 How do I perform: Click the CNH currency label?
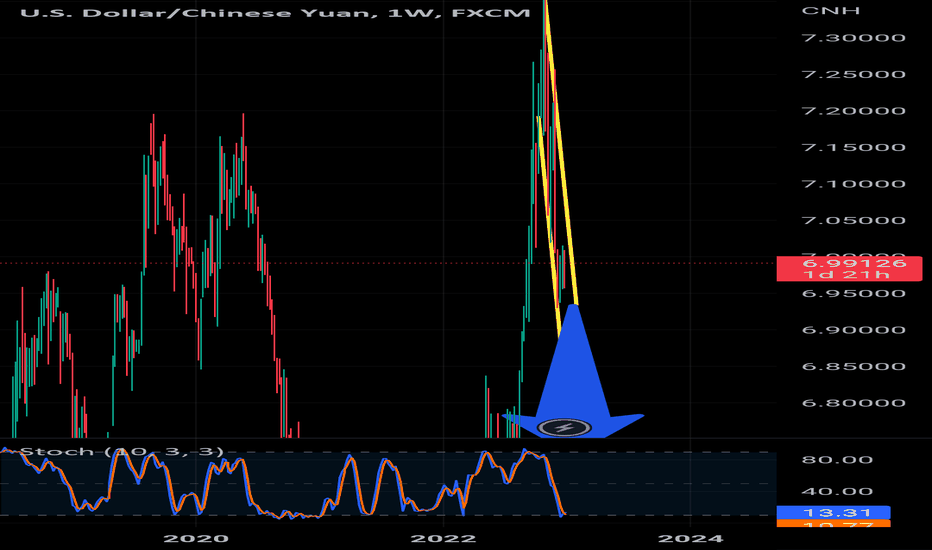coord(830,10)
